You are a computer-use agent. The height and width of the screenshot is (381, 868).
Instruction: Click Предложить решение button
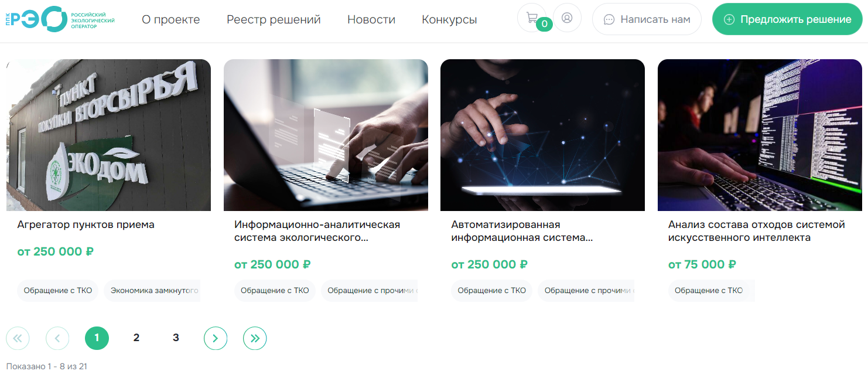click(787, 19)
